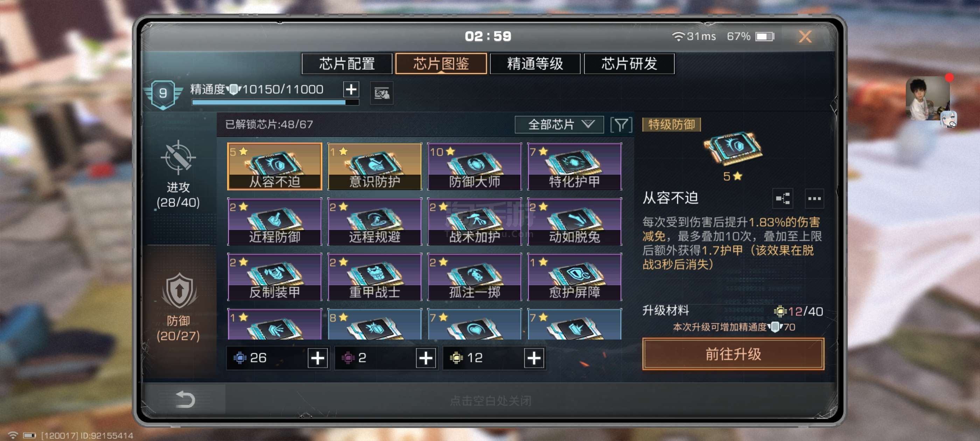
Task: Click the mastery info card icon
Action: coord(381,93)
